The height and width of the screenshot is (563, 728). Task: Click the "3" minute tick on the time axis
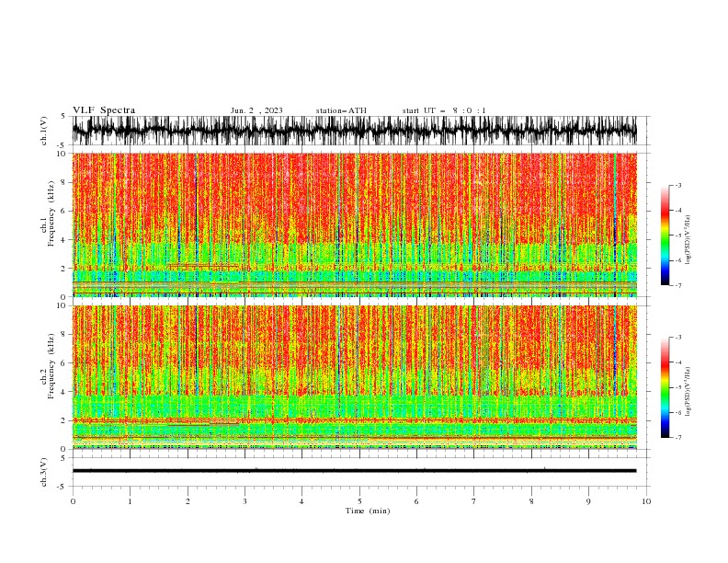pyautogui.click(x=245, y=501)
